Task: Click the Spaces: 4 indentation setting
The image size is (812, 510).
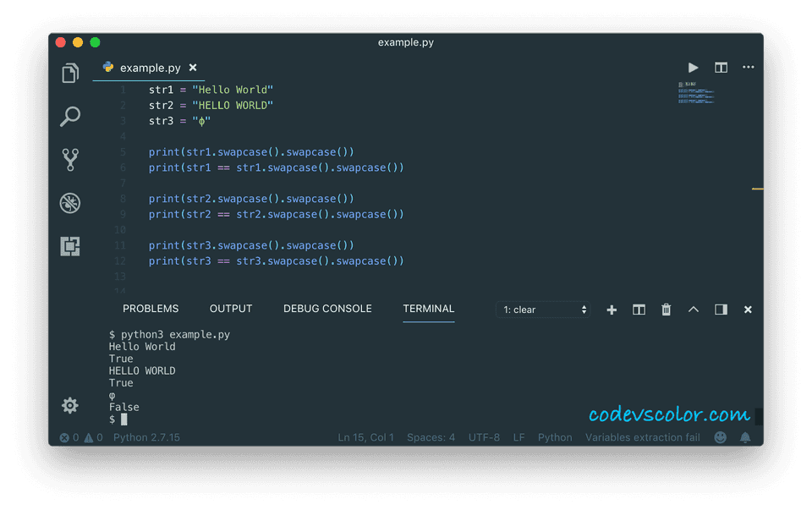Action: coord(431,437)
